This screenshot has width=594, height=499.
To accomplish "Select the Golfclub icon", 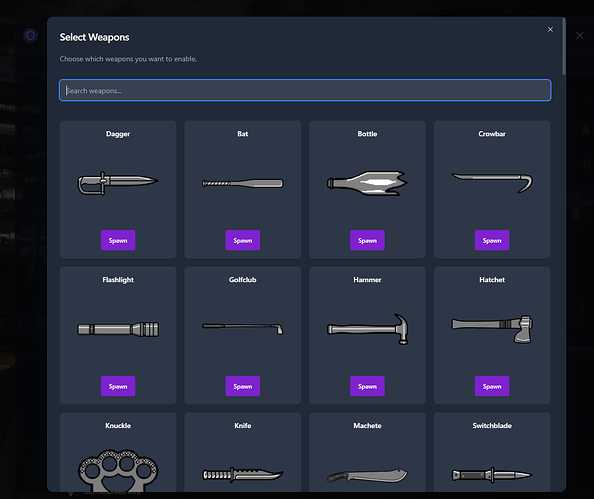I will [242, 328].
